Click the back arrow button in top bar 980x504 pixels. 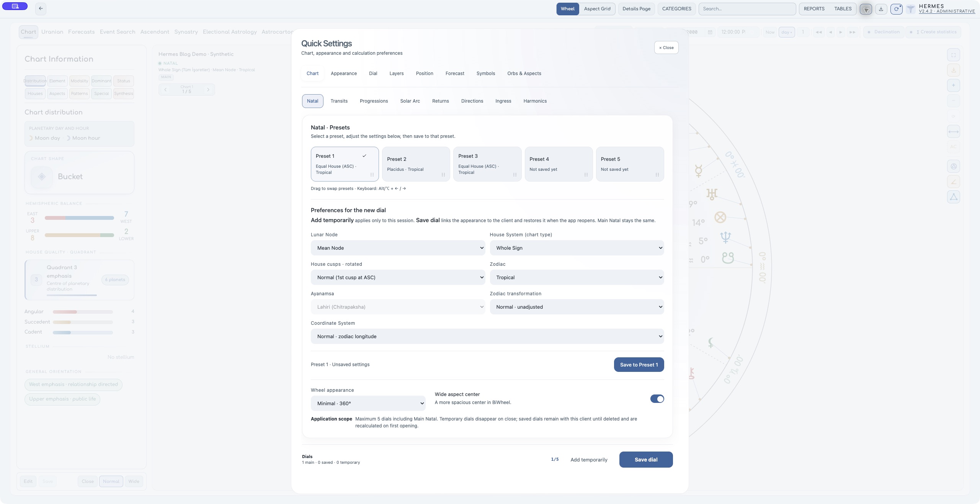coord(41,8)
